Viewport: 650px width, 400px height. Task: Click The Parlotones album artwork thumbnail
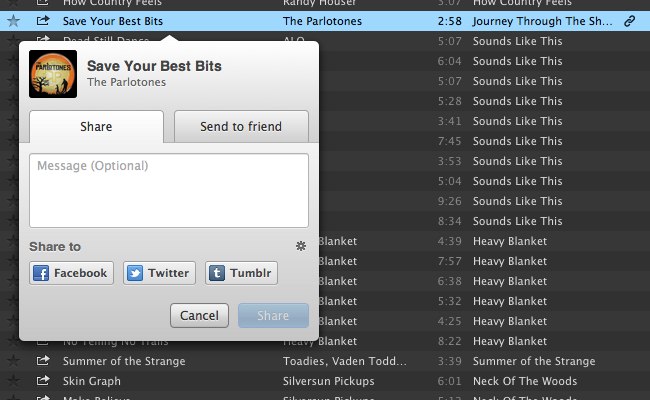tap(53, 74)
